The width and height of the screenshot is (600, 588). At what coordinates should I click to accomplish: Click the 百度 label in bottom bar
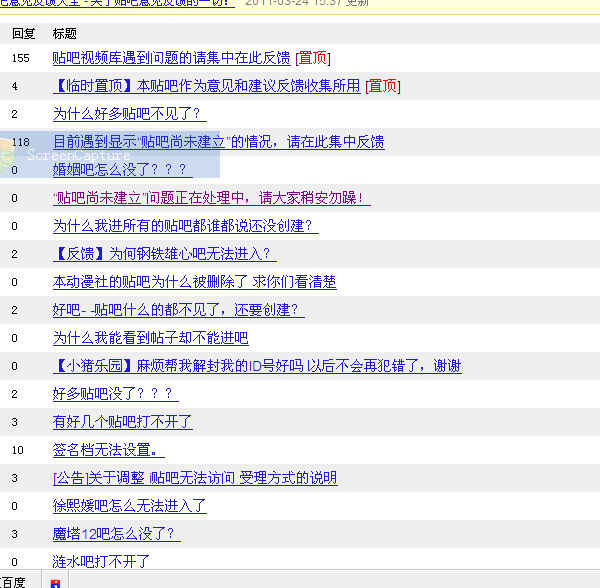point(14,582)
